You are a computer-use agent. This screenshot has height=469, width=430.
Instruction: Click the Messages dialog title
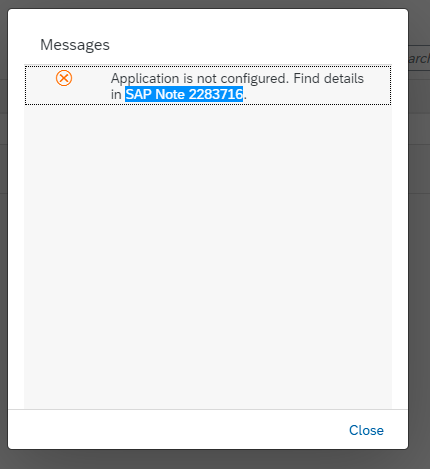75,45
